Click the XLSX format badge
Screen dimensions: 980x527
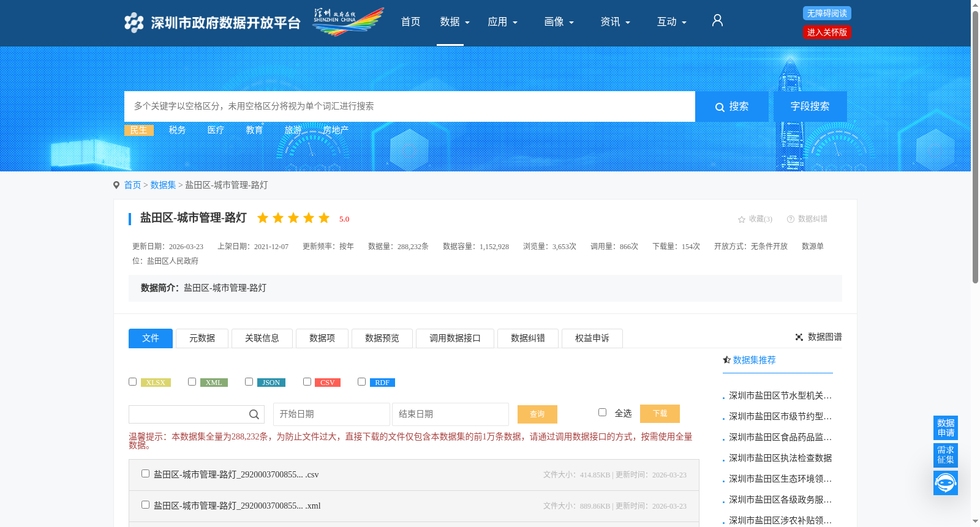[156, 383]
